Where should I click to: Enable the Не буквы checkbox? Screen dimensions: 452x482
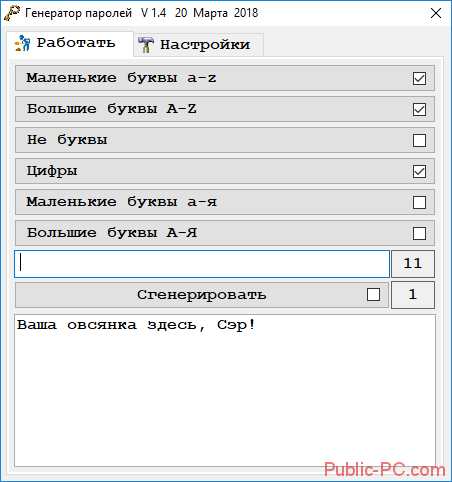coord(419,140)
